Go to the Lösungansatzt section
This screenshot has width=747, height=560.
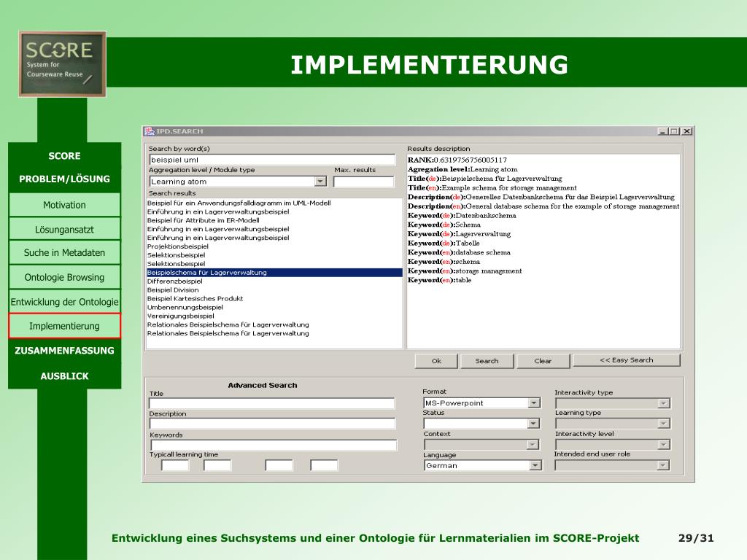(64, 230)
